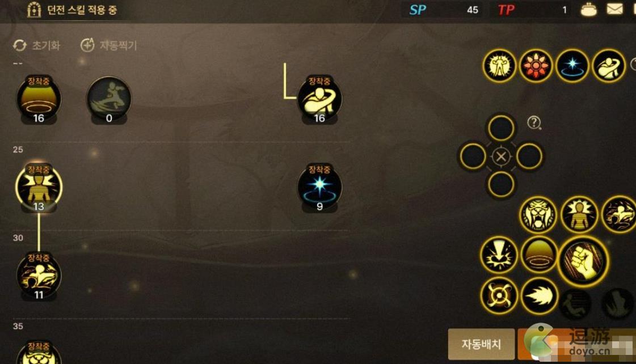
Task: Click the help question mark near slots
Action: click(x=534, y=122)
